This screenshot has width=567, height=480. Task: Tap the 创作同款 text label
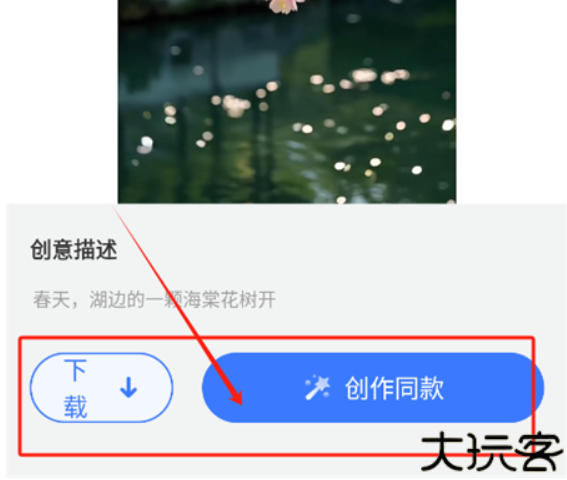[x=394, y=388]
